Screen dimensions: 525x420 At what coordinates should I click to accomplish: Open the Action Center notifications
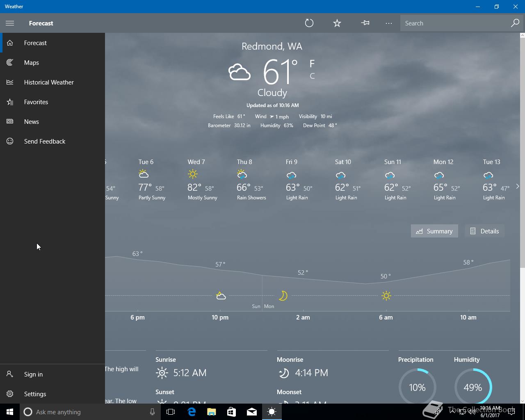(x=511, y=412)
